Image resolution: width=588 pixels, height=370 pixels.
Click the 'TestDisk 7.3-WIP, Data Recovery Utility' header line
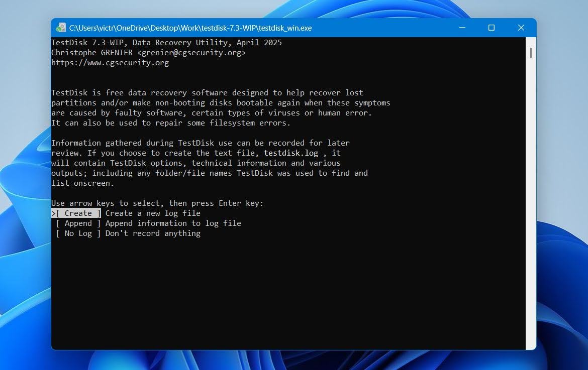click(166, 43)
